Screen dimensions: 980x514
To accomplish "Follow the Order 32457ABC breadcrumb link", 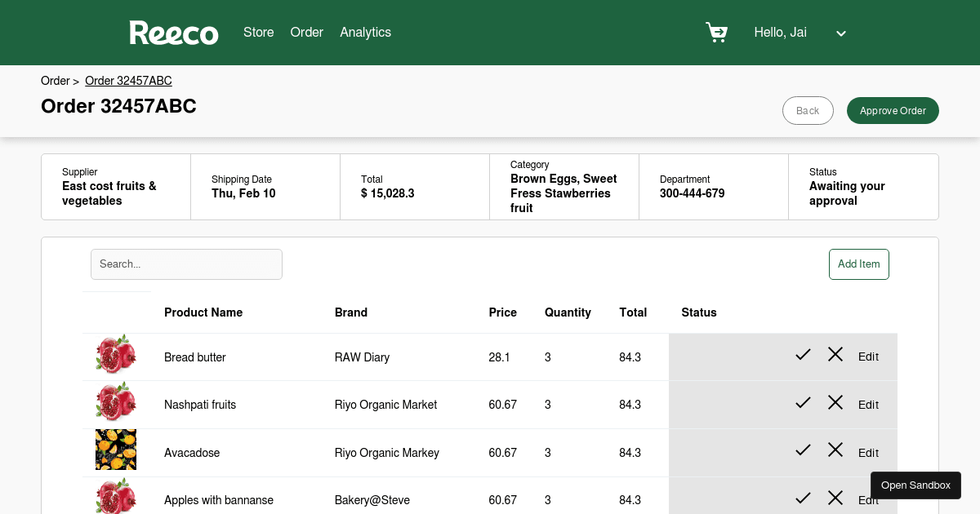I will tap(128, 81).
